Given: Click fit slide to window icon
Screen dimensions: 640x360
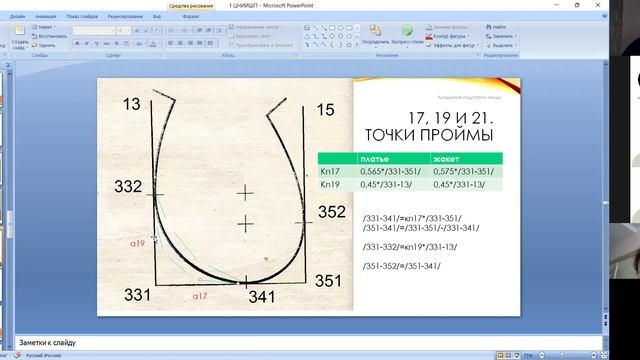Looking at the screenshot, I should coord(604,356).
